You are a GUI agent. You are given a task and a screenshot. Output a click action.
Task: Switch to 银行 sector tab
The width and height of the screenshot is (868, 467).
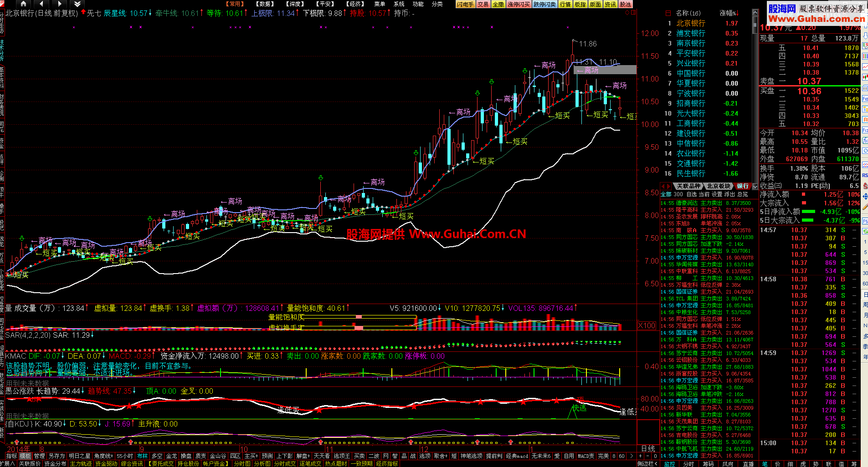(x=743, y=186)
